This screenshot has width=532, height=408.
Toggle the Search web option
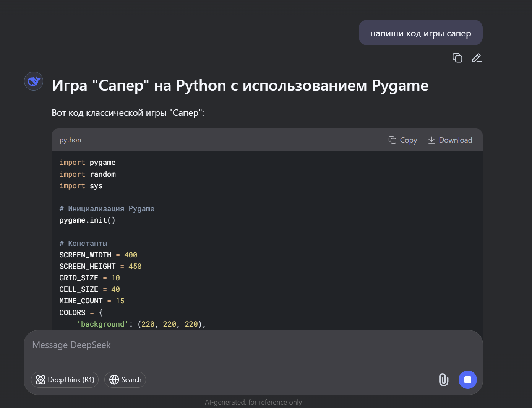[125, 380]
